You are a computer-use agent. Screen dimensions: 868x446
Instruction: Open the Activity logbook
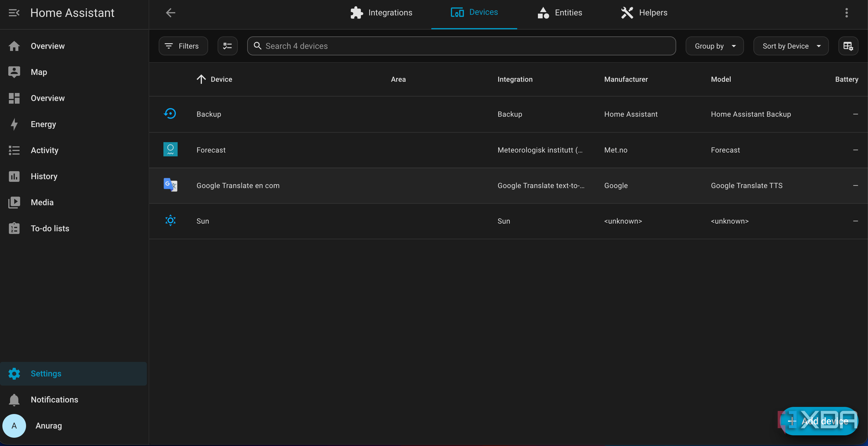(73, 150)
